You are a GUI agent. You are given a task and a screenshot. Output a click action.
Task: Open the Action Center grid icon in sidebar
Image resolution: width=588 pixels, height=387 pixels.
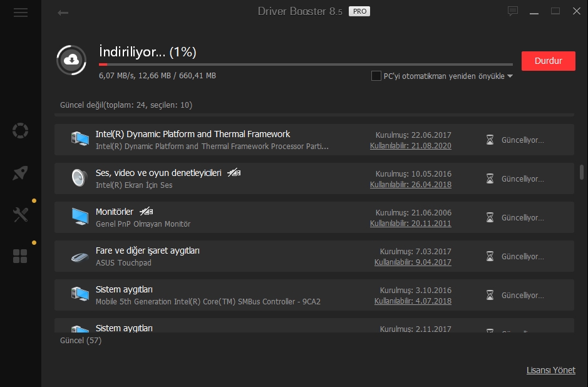[20, 257]
